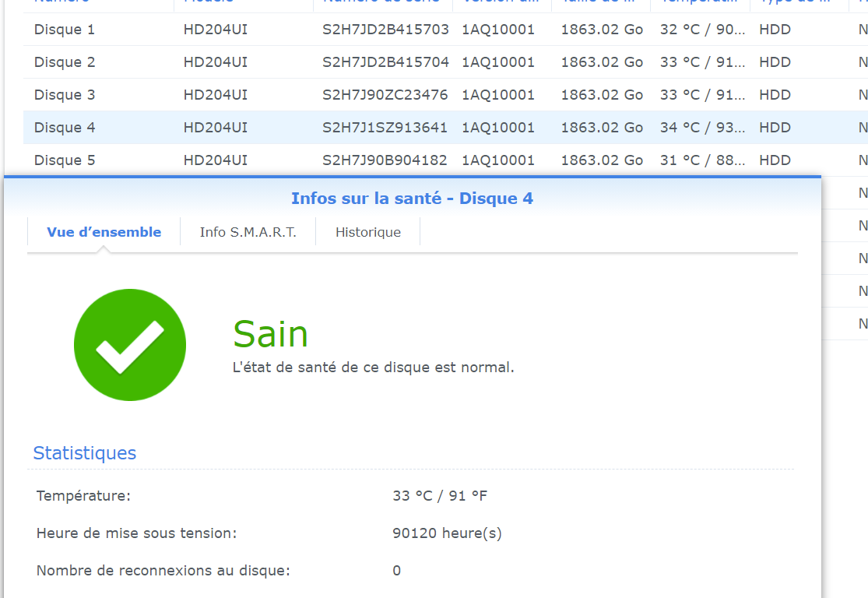The height and width of the screenshot is (598, 868).
Task: Click the HDD type of Disque 4
Action: (x=775, y=128)
